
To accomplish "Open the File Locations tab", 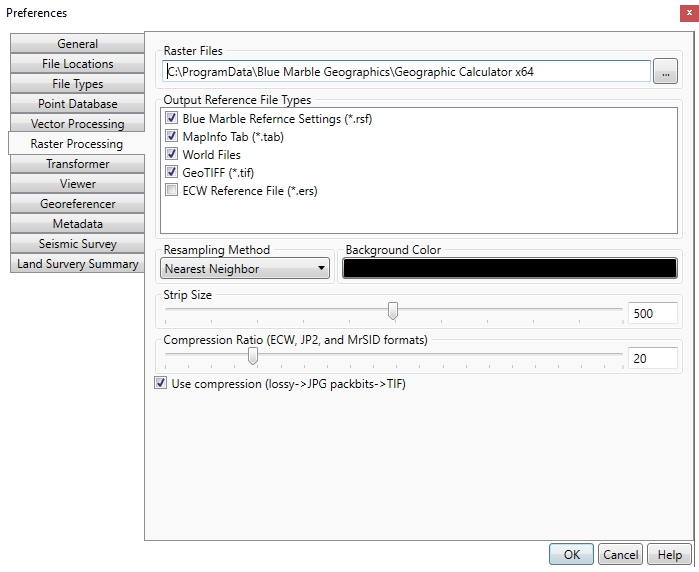I will (x=77, y=64).
